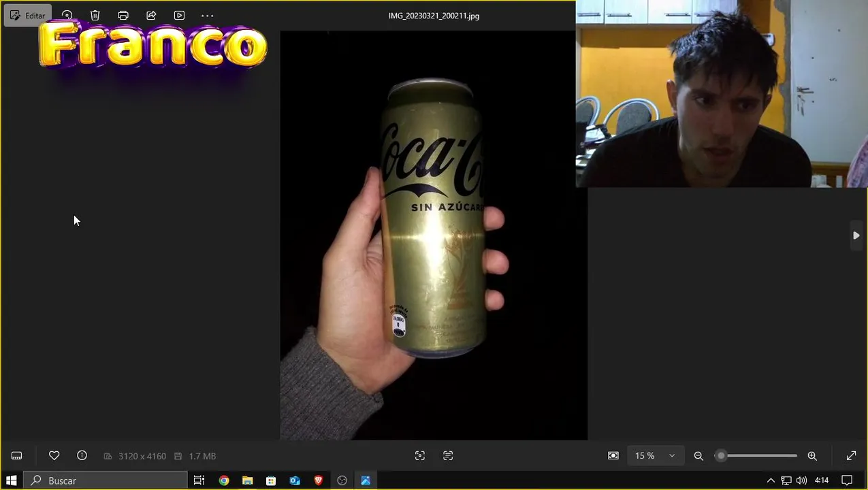
Task: Open the notification center icon
Action: coord(848,480)
